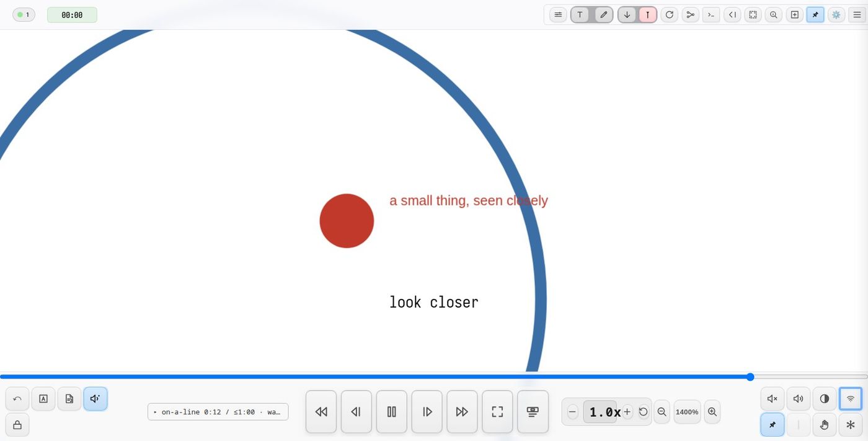The width and height of the screenshot is (868, 441).
Task: Toggle the padlock lock button
Action: (17, 425)
